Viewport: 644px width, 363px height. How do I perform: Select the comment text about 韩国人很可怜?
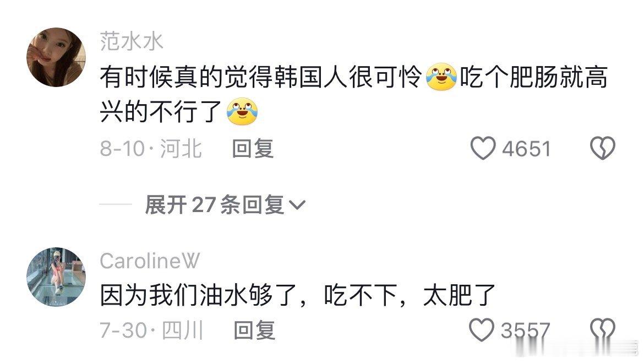pos(353,94)
